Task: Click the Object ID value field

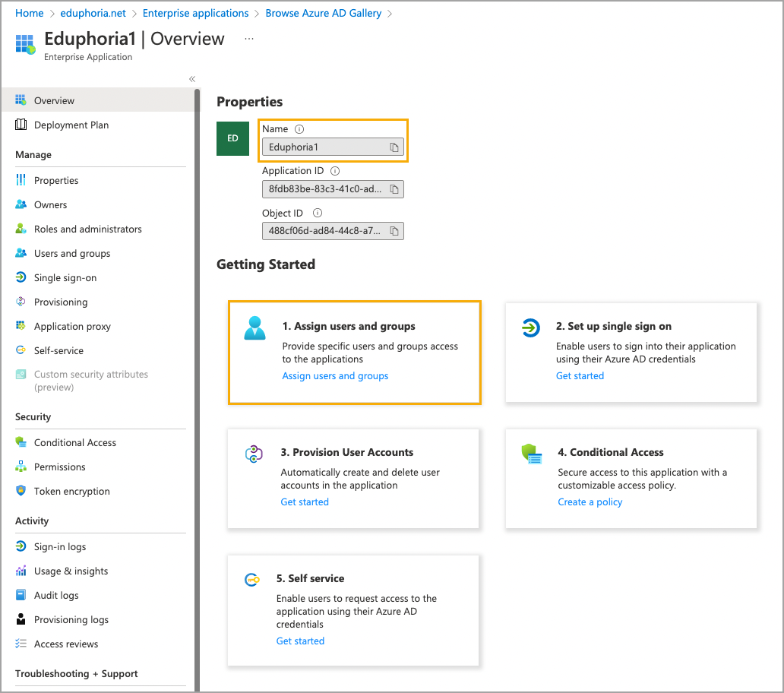Action: tap(333, 231)
